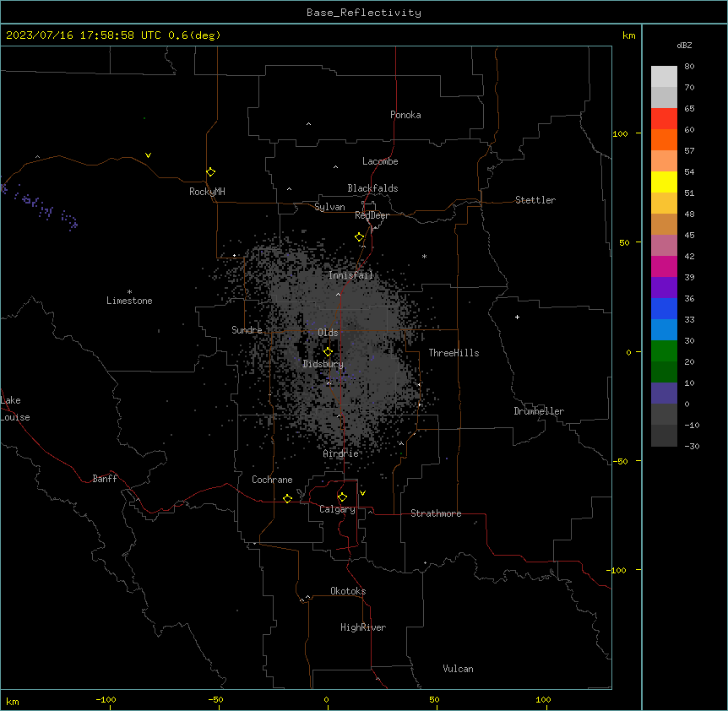Click the km unit label at top right
This screenshot has width=728, height=711.
click(629, 35)
